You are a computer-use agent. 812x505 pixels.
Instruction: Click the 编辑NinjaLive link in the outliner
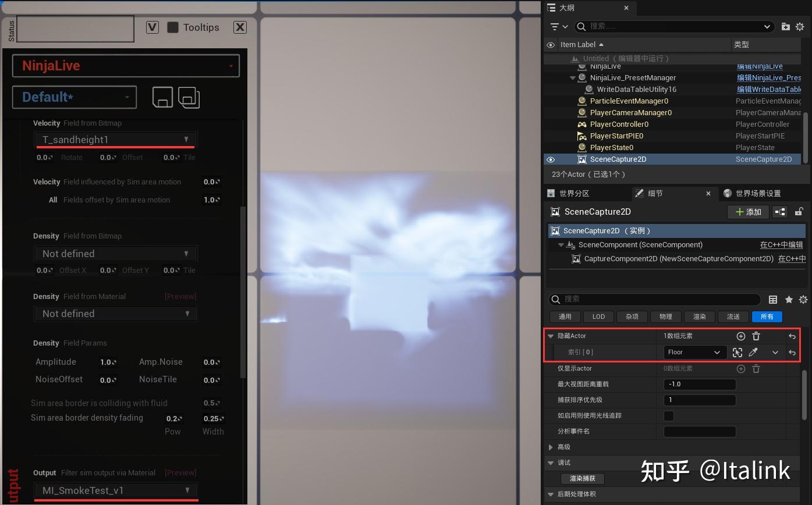click(x=760, y=66)
